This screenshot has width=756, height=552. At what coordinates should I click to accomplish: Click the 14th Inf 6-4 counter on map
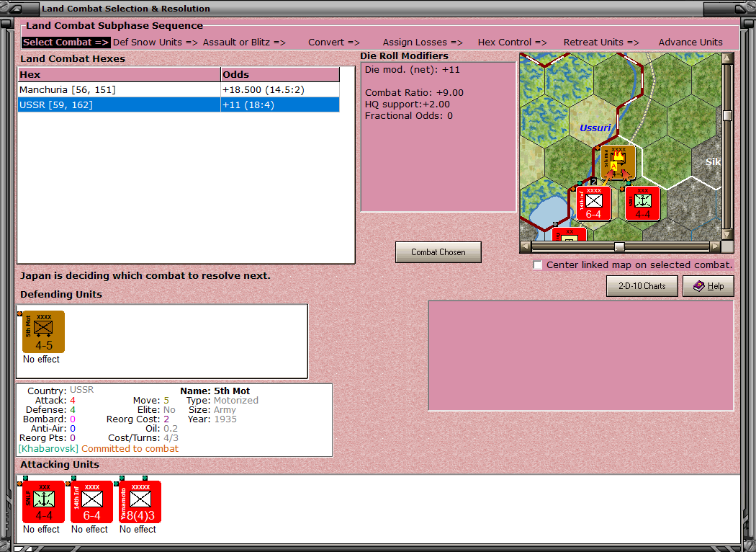(593, 204)
